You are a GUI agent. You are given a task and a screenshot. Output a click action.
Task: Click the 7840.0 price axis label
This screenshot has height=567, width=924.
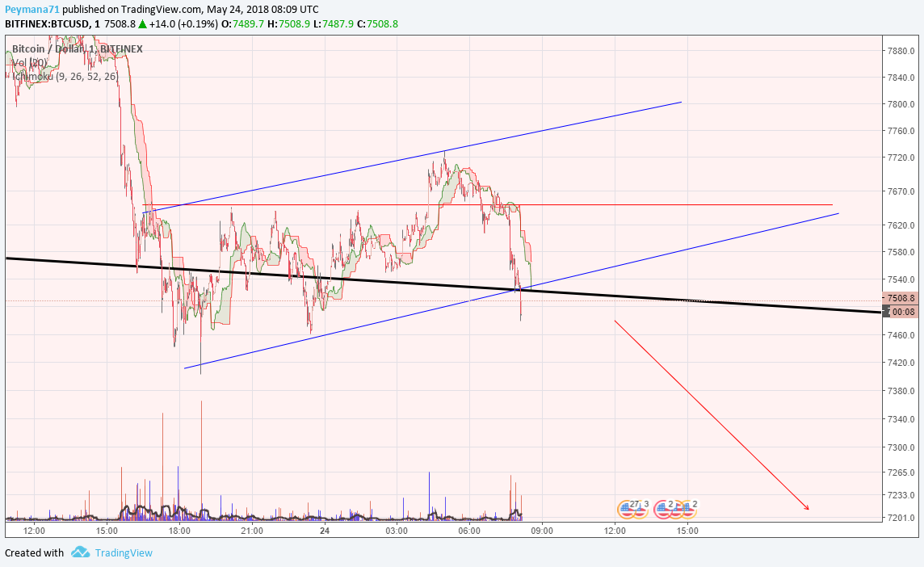coord(901,78)
